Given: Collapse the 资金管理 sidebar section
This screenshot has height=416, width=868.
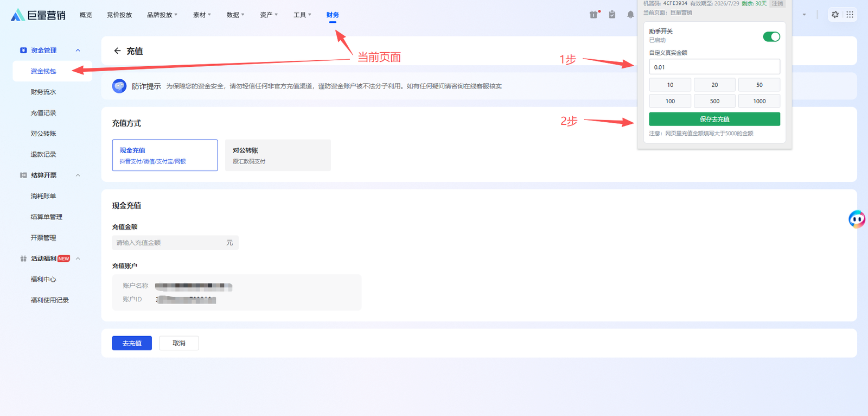Looking at the screenshot, I should tap(78, 51).
